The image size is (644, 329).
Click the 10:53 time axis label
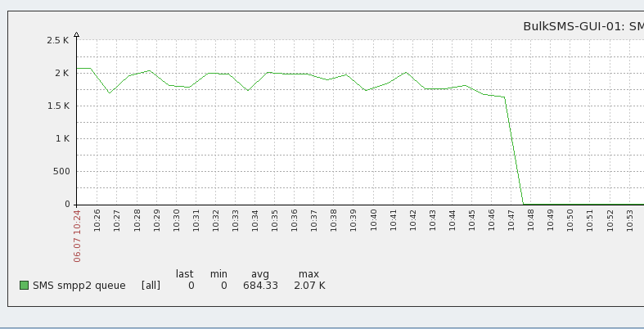pos(629,220)
